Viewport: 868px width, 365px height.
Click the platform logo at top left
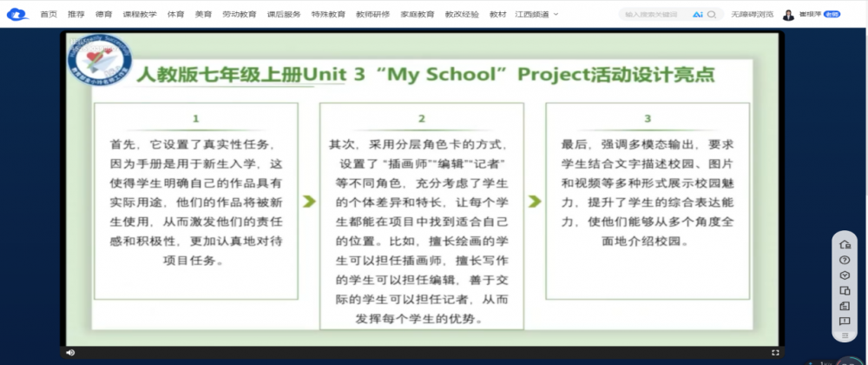point(16,15)
